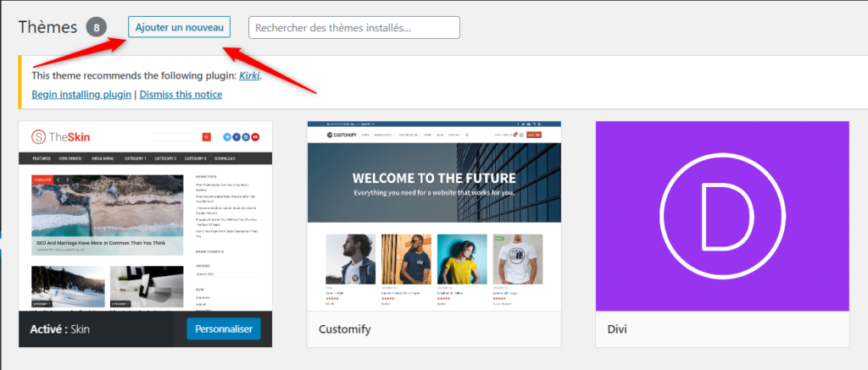Image resolution: width=868 pixels, height=370 pixels.
Task: Open the Divi theme logo thumbnail
Action: point(722,216)
